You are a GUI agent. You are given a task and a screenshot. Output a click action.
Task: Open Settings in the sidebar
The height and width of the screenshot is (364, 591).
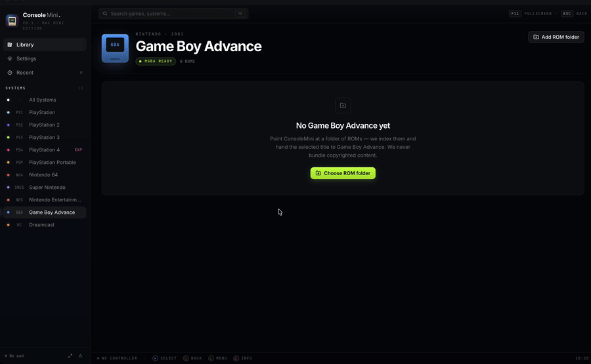coord(45,59)
